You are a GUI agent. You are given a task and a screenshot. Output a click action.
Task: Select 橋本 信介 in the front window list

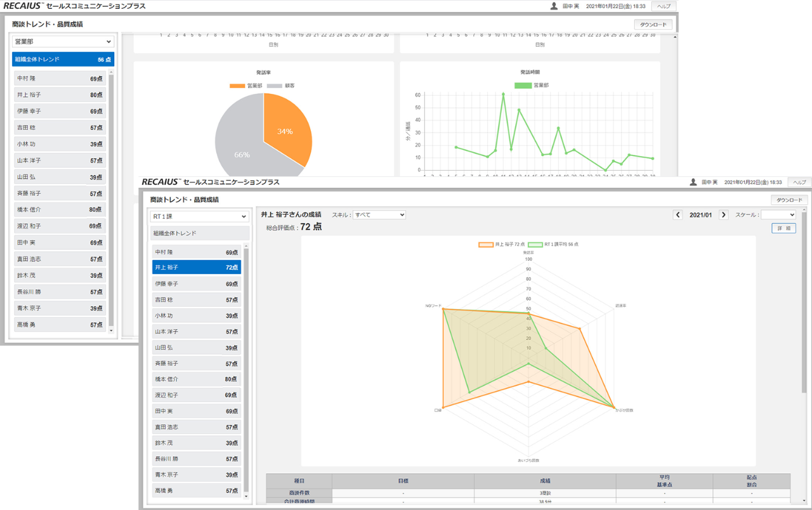click(x=196, y=379)
